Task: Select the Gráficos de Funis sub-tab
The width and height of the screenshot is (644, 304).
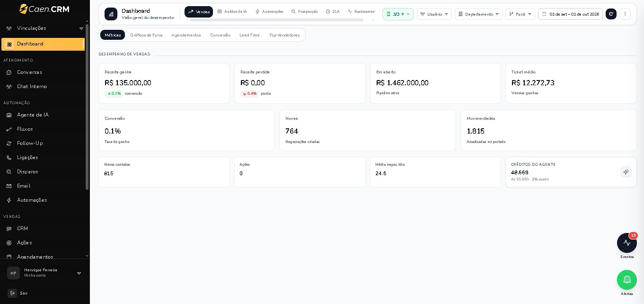Action: [x=146, y=35]
